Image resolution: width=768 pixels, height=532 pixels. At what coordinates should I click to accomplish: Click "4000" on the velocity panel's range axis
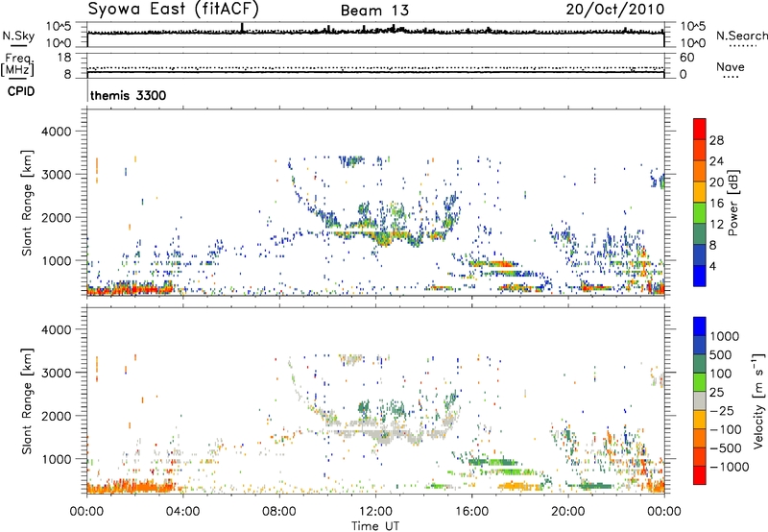tap(57, 329)
